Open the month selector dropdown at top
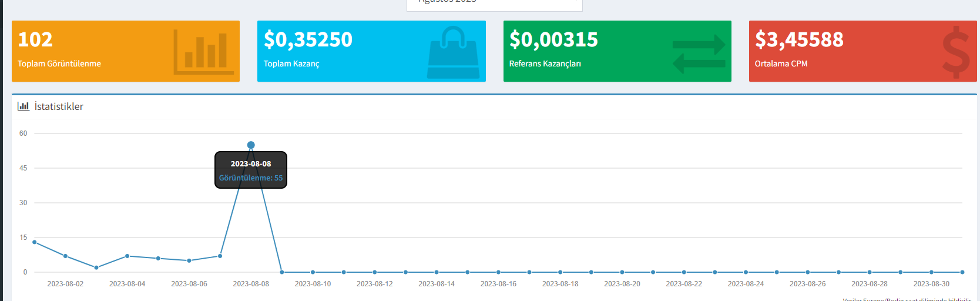This screenshot has height=301, width=980. tap(495, 5)
